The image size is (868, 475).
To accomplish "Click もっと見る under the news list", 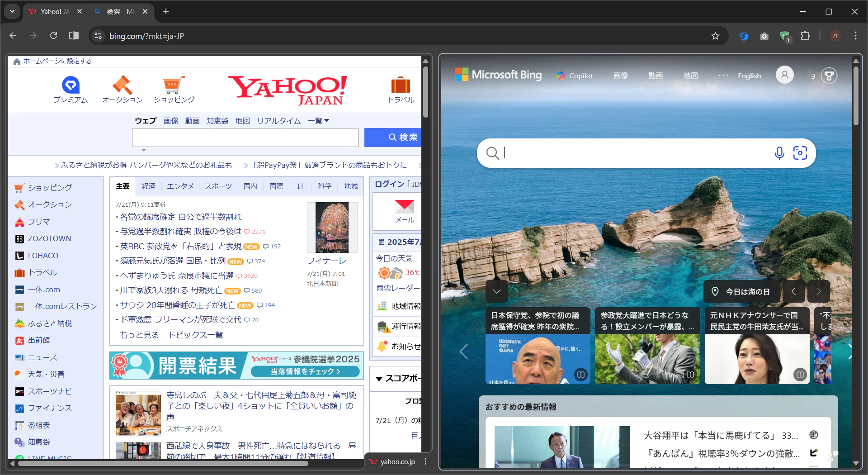I will [x=139, y=335].
